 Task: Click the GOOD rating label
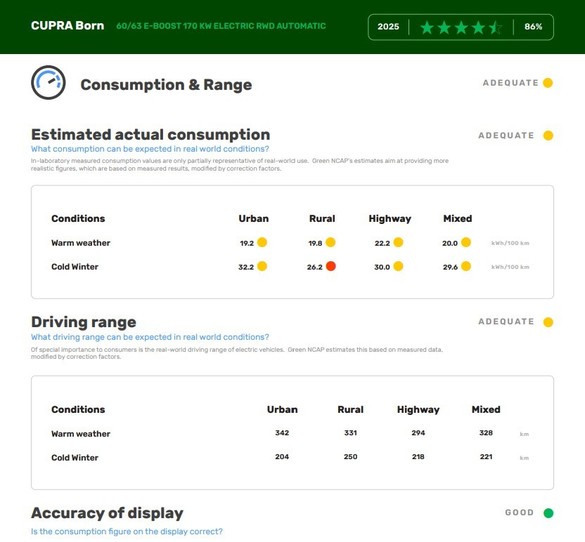click(x=519, y=513)
